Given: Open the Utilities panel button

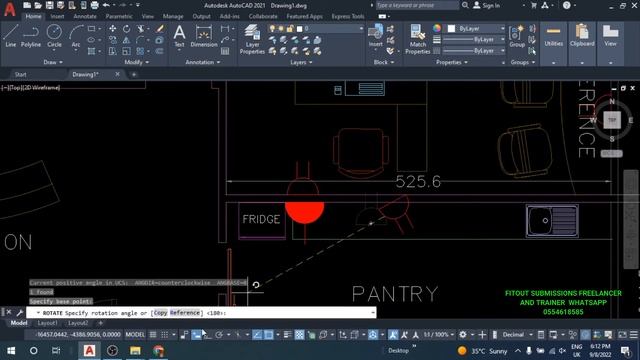Looking at the screenshot, I should [553, 43].
